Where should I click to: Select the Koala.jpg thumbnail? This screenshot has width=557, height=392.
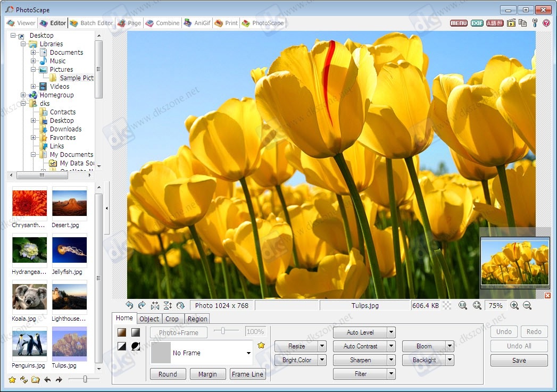[29, 297]
